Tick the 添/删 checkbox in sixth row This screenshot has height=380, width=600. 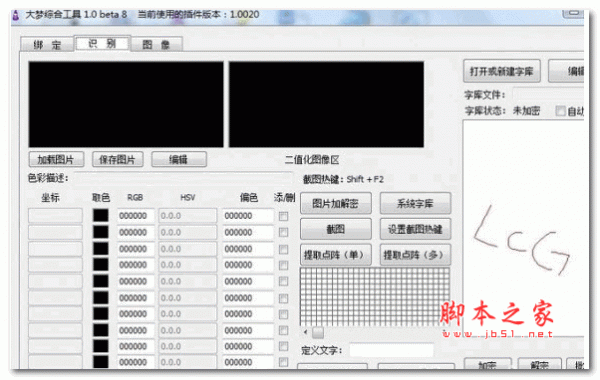click(x=284, y=298)
